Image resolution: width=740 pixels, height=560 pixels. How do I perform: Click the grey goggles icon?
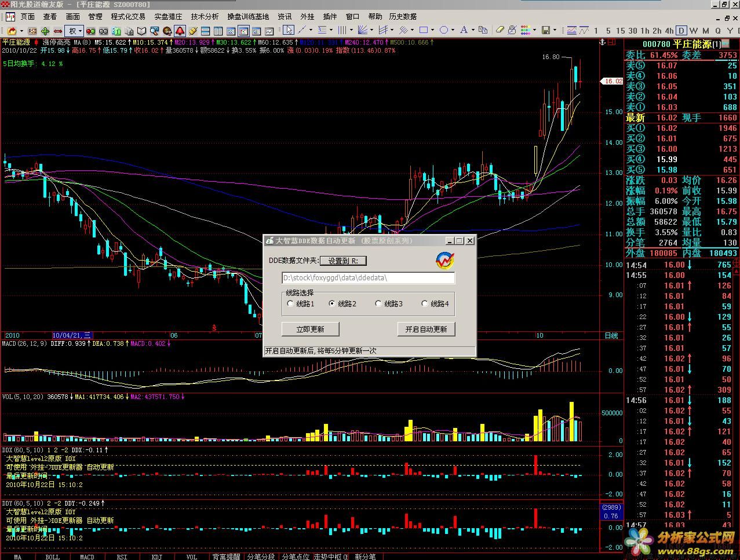pos(103,31)
